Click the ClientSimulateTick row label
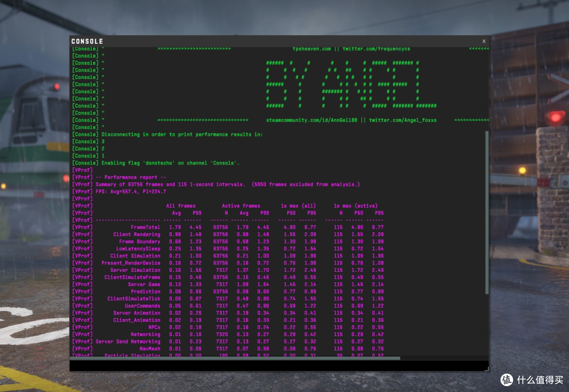 [133, 299]
